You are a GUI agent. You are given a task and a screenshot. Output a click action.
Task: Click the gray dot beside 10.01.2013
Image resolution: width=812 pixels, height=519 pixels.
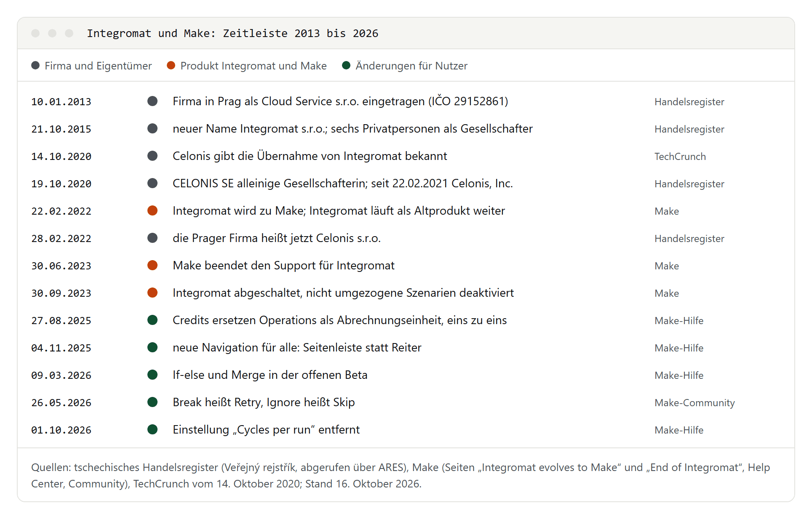(152, 101)
